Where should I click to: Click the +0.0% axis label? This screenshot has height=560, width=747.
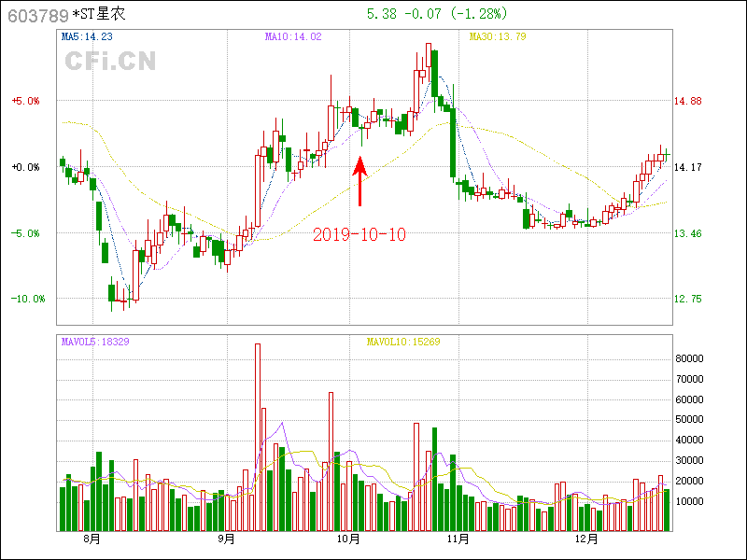tap(26, 167)
